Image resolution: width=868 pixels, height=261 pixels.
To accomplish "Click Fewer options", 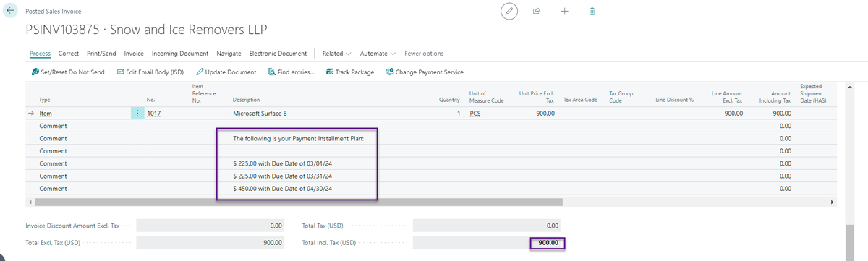I will (x=424, y=54).
